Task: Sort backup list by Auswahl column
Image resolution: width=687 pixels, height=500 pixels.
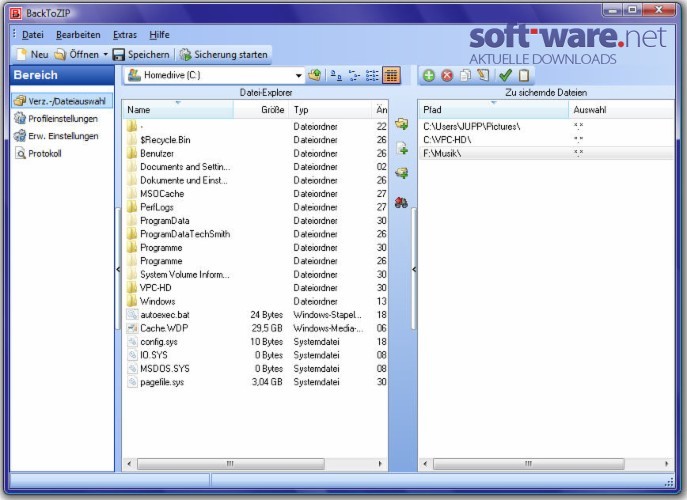Action: pos(621,110)
